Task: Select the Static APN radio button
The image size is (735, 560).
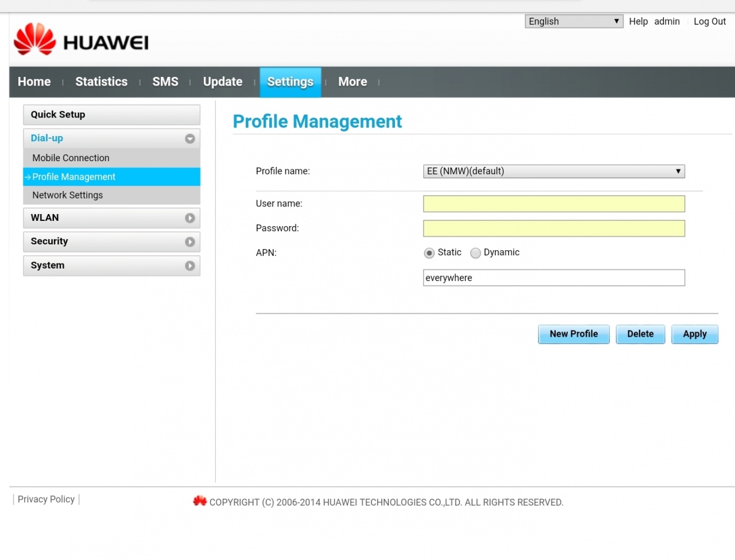Action: pos(429,253)
